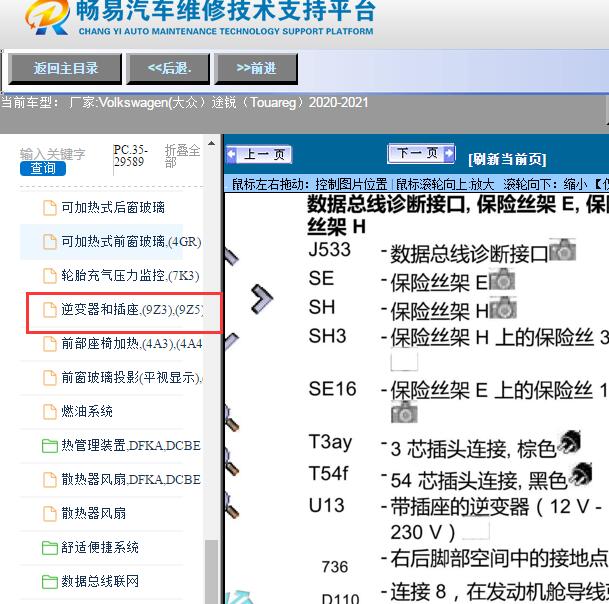Click the chevron arrow icon left of SE
609x604 pixels.
point(262,299)
